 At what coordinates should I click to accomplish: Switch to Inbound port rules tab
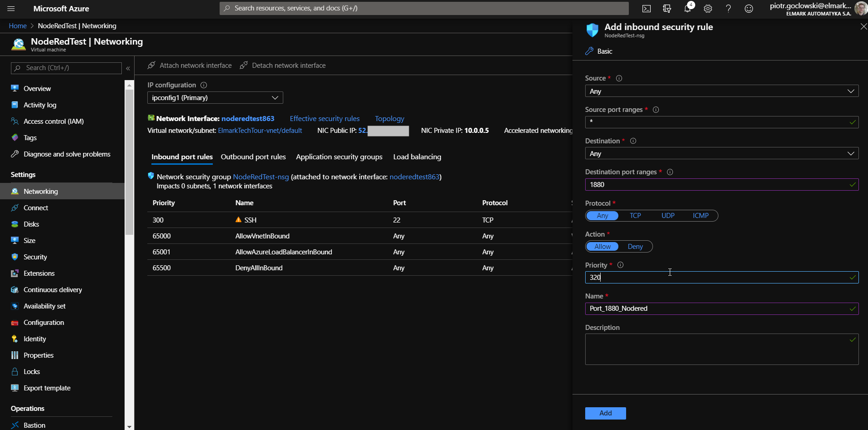point(182,157)
